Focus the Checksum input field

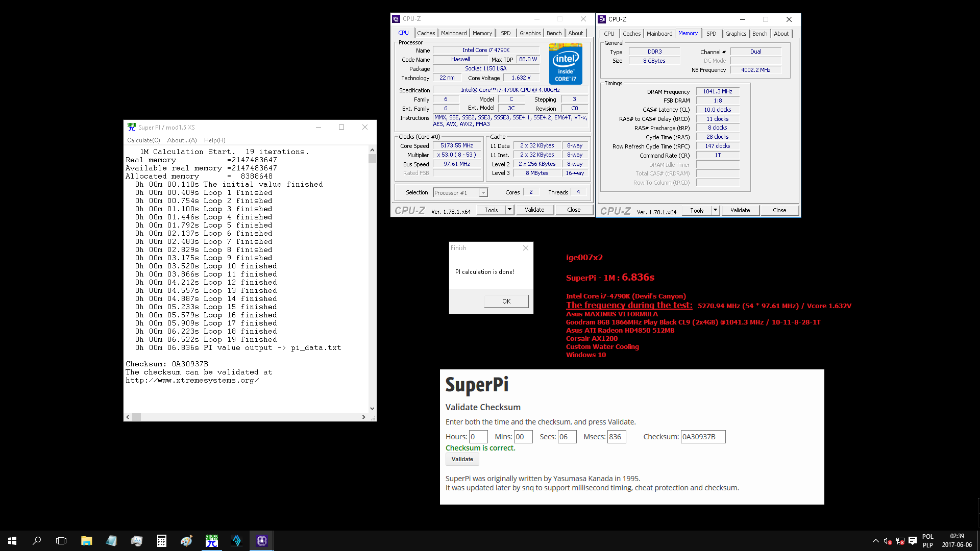coord(703,437)
